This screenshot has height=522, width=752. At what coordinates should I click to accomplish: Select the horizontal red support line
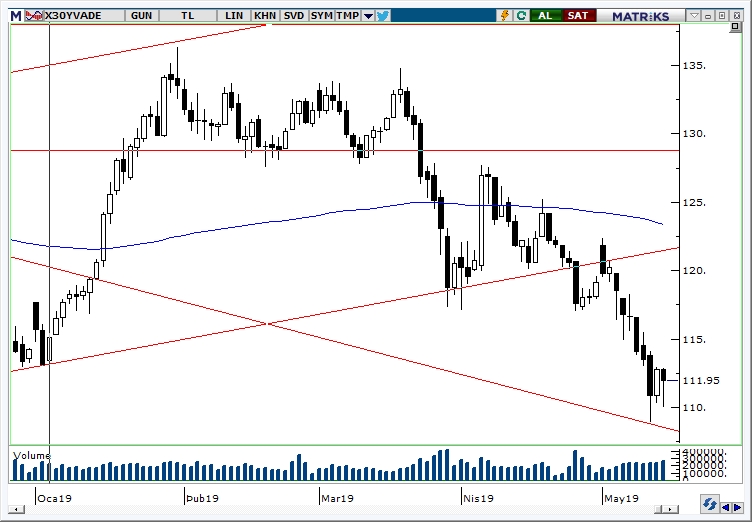(x=345, y=151)
